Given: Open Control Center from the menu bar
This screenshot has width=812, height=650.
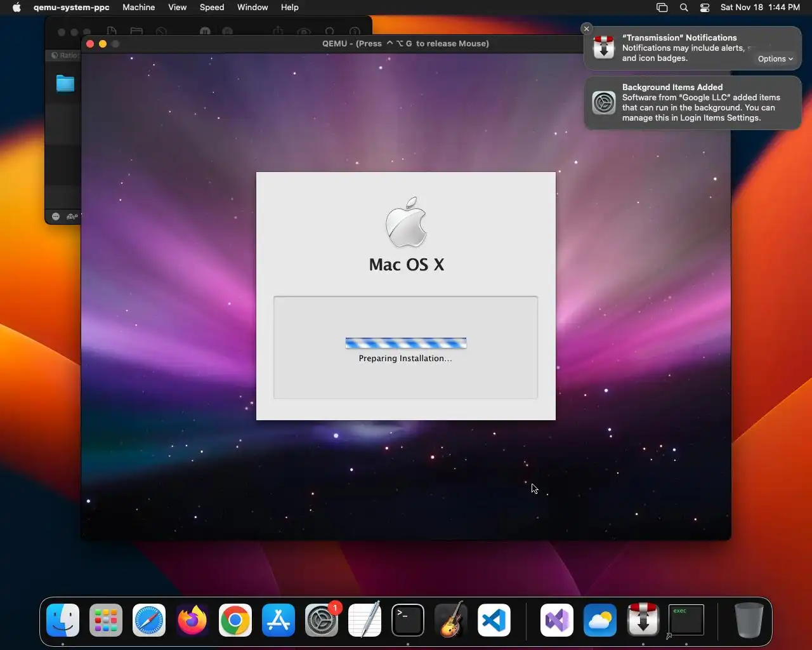Looking at the screenshot, I should point(705,8).
